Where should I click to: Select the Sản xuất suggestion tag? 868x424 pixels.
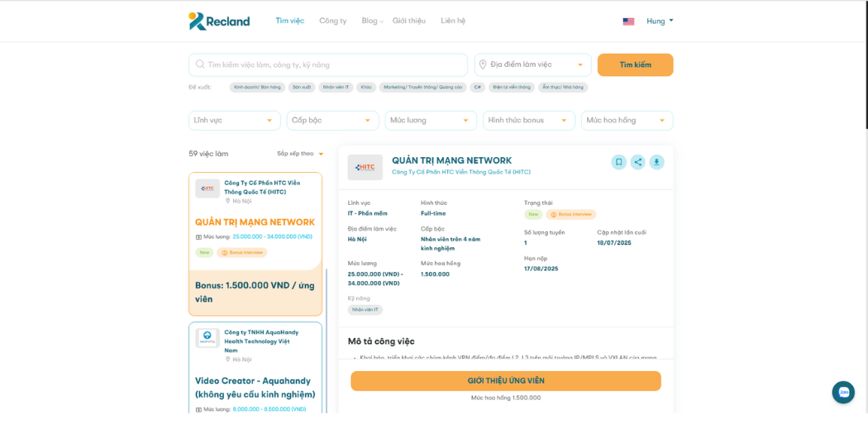click(x=302, y=88)
